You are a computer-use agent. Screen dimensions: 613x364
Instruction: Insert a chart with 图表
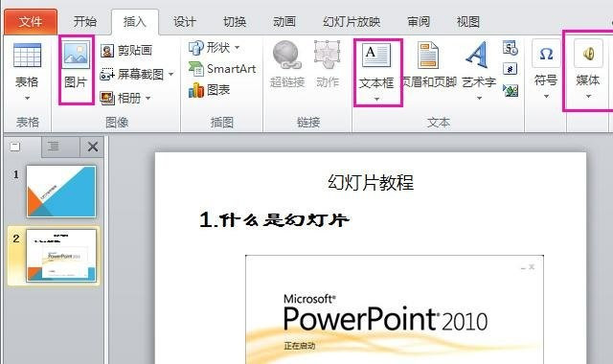pos(209,90)
